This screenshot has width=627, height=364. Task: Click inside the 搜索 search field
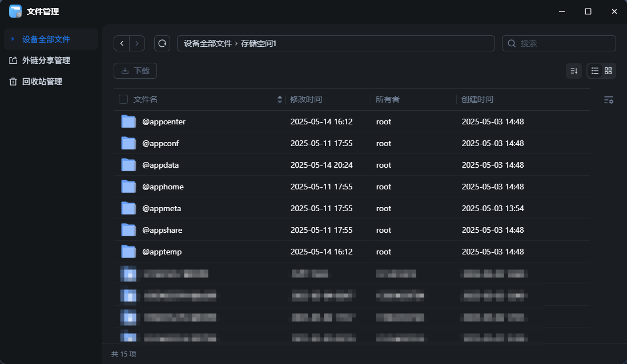564,43
